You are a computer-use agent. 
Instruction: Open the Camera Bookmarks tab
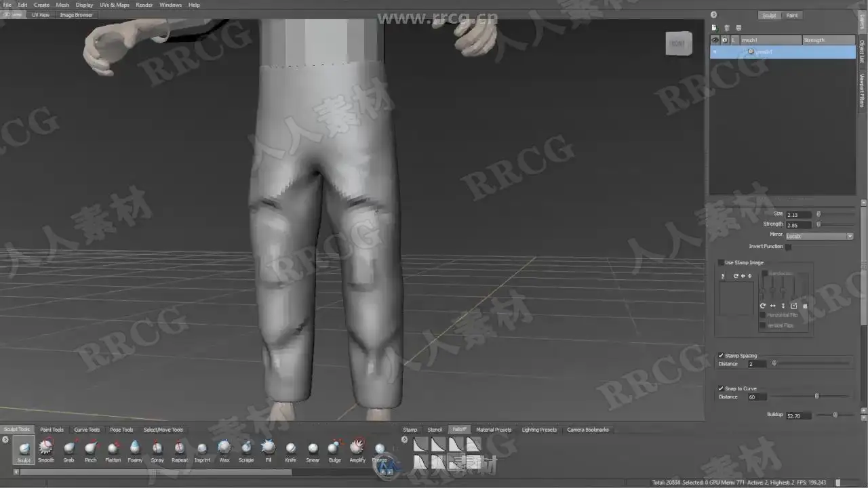click(588, 430)
